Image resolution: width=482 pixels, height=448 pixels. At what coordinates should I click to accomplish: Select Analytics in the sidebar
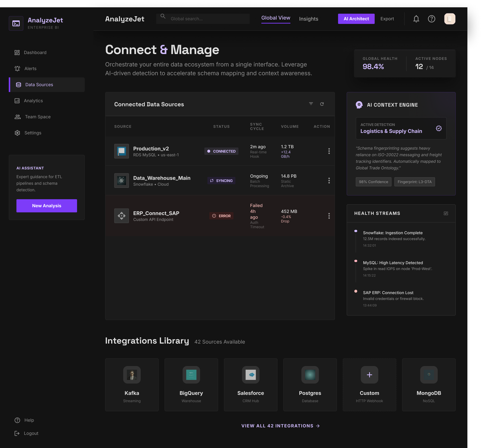(x=33, y=101)
